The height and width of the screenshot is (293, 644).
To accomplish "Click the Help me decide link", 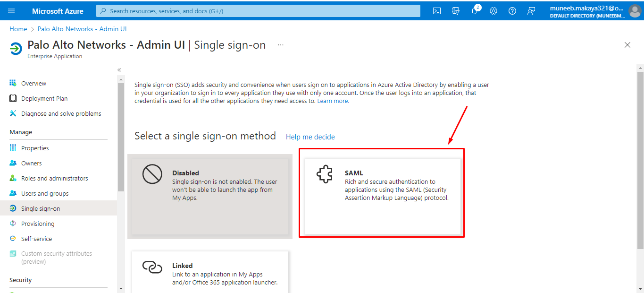I will click(x=310, y=137).
